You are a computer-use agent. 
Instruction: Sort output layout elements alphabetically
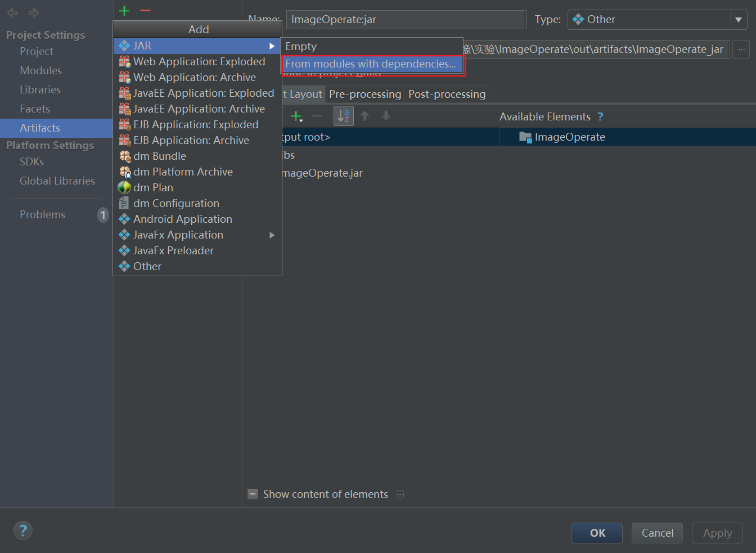tap(343, 116)
